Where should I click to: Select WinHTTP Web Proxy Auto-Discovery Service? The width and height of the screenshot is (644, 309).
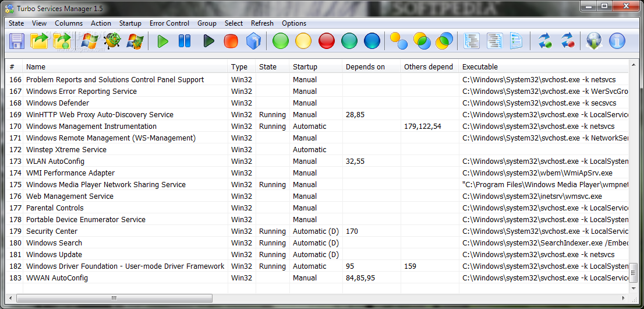317,115
